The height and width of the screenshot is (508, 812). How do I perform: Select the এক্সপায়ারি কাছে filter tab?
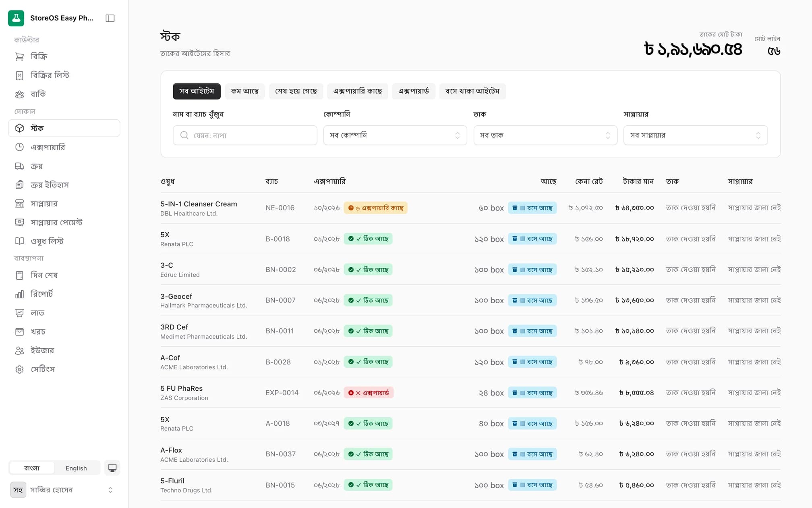[x=358, y=91]
